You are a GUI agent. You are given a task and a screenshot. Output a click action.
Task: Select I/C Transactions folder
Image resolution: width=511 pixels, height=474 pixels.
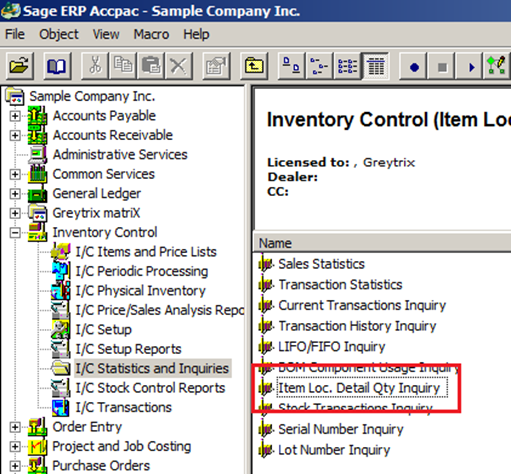pos(123,407)
